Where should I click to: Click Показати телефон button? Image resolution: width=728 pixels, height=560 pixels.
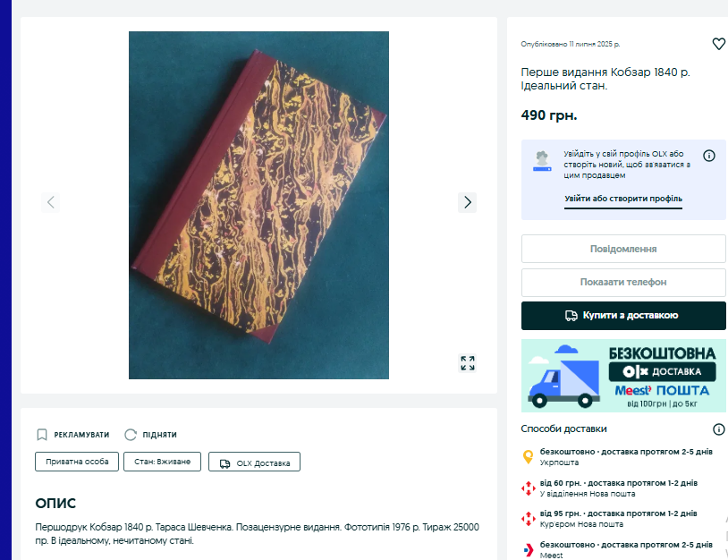coord(623,283)
